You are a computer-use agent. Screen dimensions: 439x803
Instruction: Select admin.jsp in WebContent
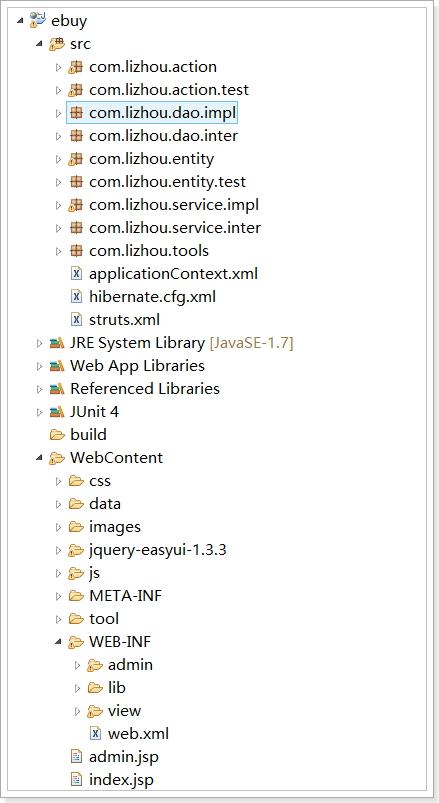[123, 757]
